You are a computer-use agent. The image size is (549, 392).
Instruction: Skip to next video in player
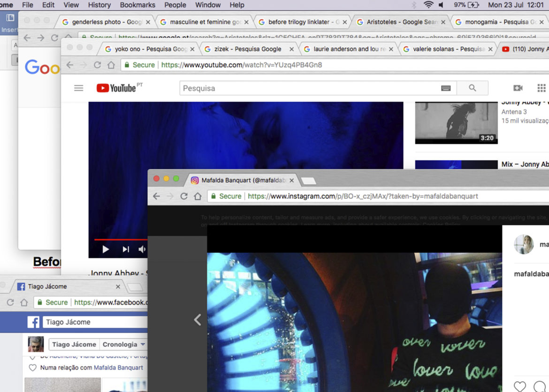tap(126, 249)
